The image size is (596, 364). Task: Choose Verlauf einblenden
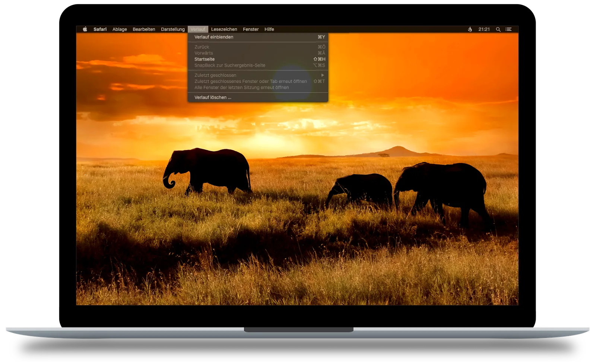tap(258, 37)
